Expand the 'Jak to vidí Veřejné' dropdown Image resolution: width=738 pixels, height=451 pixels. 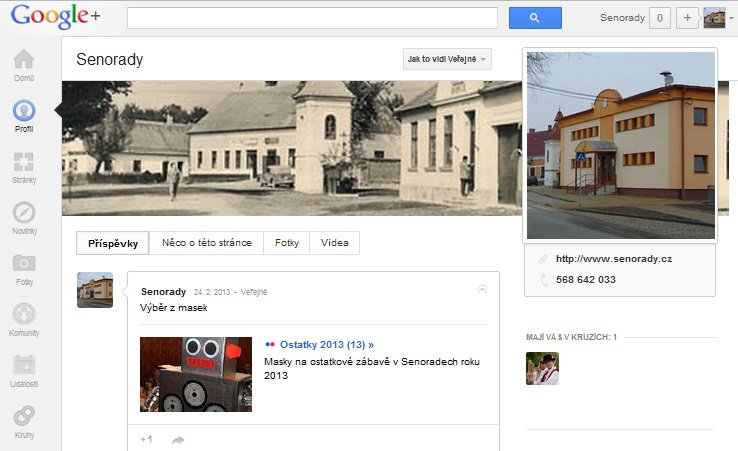pos(448,60)
